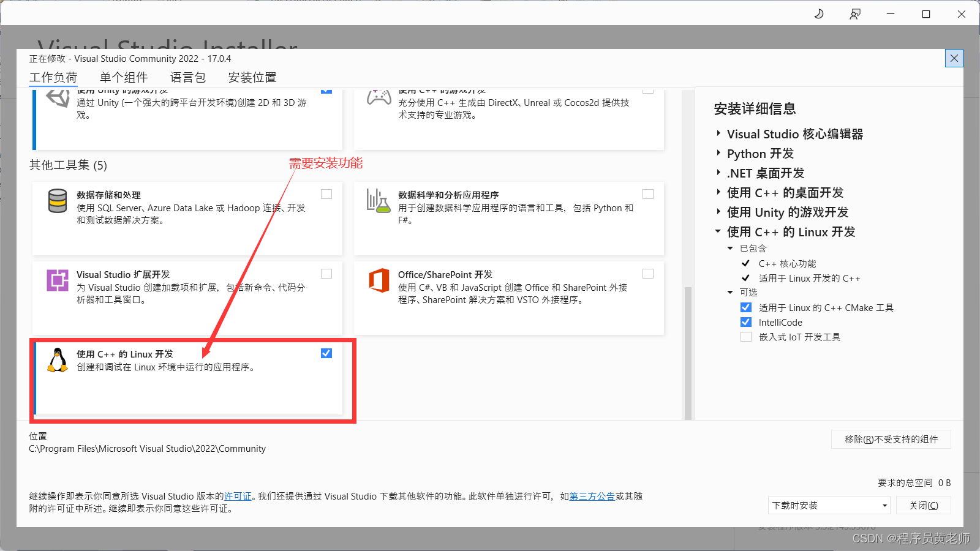
Task: Check the data storage and processing workload
Action: [x=326, y=194]
